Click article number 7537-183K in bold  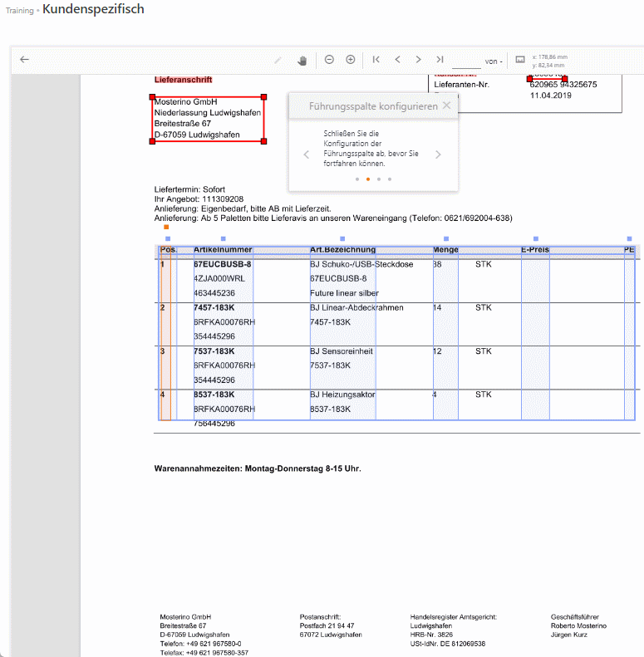coord(214,351)
